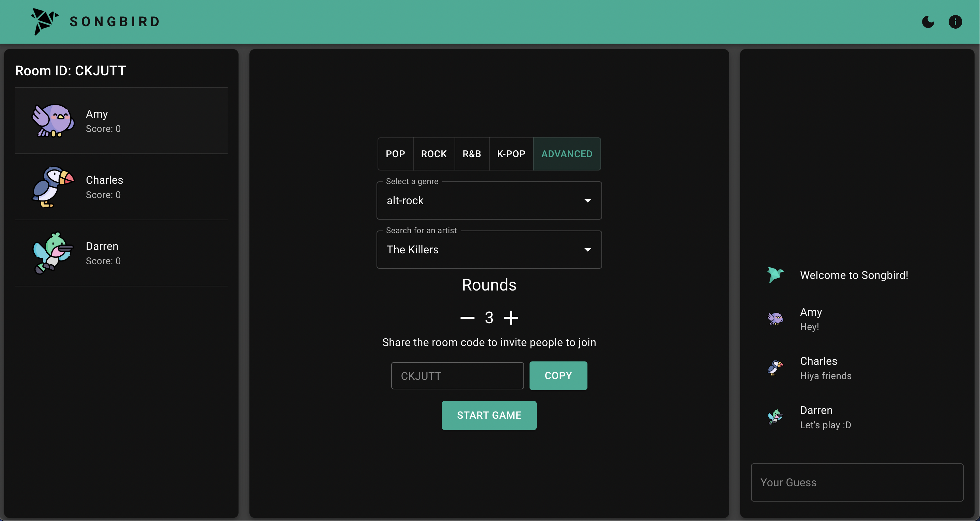Viewport: 980px width, 521px height.
Task: Click the Songbird origami bird logo
Action: click(x=45, y=21)
